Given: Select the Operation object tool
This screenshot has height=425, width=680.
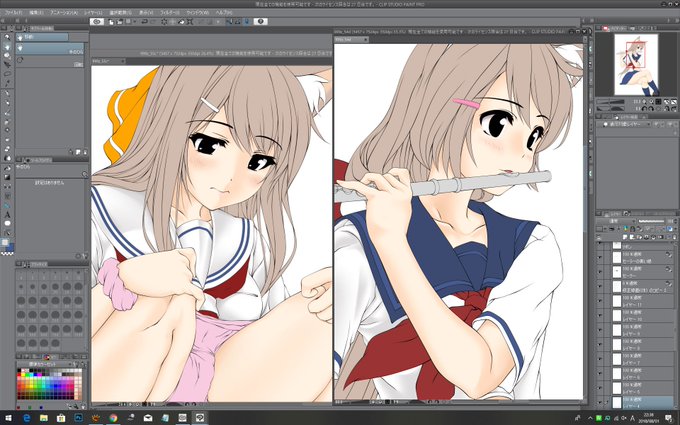Looking at the screenshot, I should [x=7, y=56].
